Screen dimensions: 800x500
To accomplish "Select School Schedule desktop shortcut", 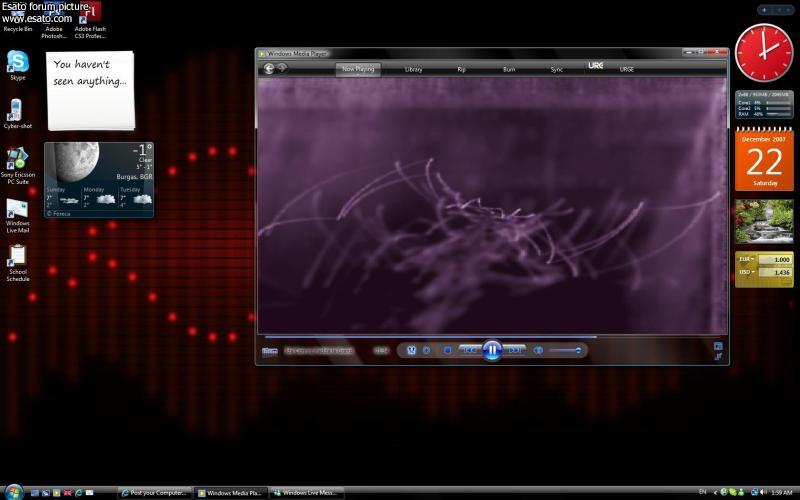I will (17, 263).
